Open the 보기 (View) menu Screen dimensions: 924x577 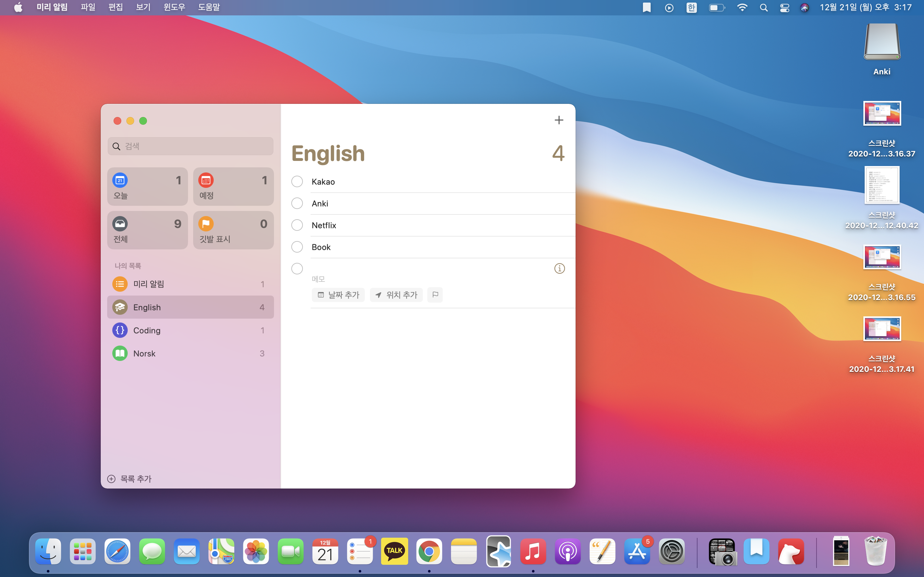[143, 7]
